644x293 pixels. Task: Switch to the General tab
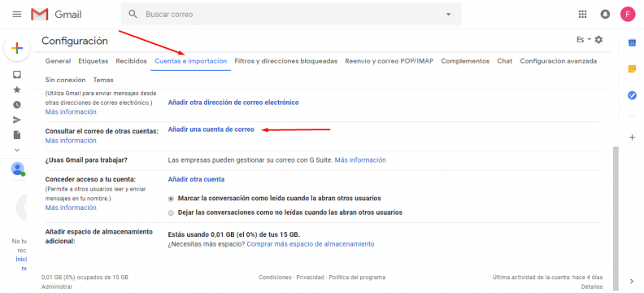(x=58, y=61)
